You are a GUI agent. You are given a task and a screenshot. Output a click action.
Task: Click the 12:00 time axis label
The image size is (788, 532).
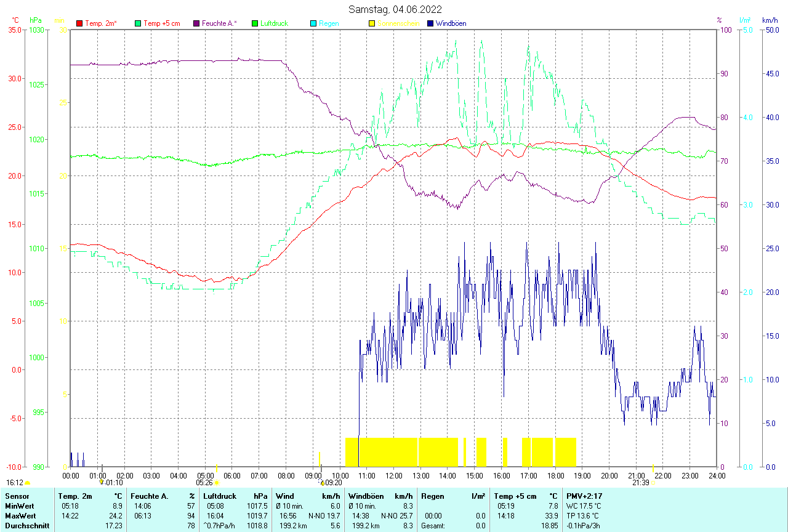pyautogui.click(x=394, y=475)
